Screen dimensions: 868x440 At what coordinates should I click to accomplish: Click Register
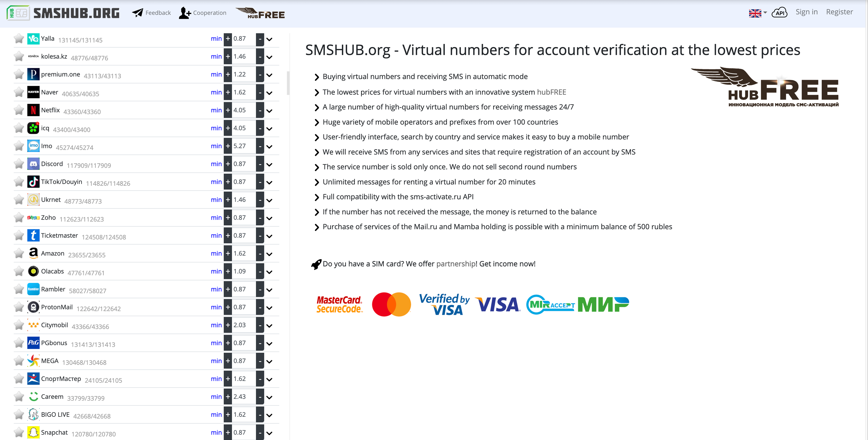[x=839, y=12]
